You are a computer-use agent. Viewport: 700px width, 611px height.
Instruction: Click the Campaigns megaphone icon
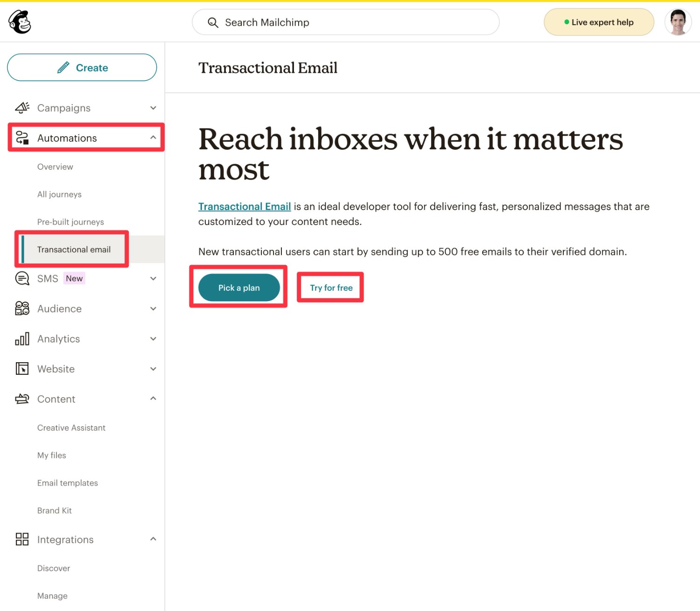coord(22,108)
